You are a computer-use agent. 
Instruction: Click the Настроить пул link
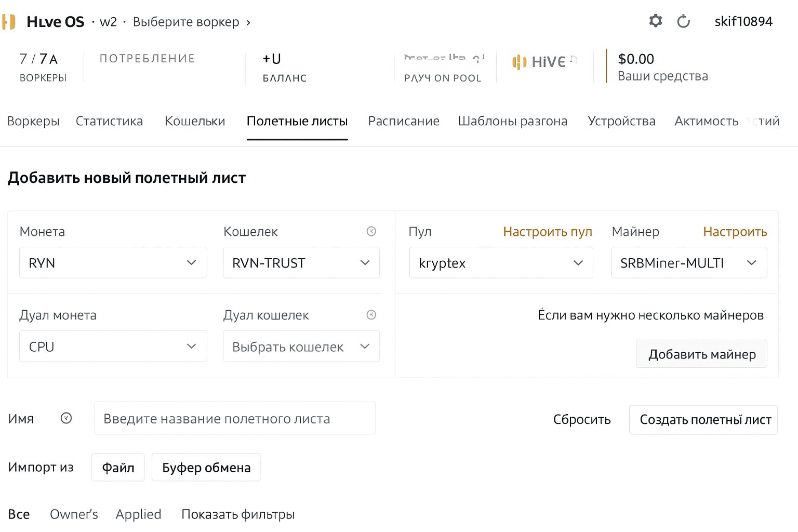(548, 232)
